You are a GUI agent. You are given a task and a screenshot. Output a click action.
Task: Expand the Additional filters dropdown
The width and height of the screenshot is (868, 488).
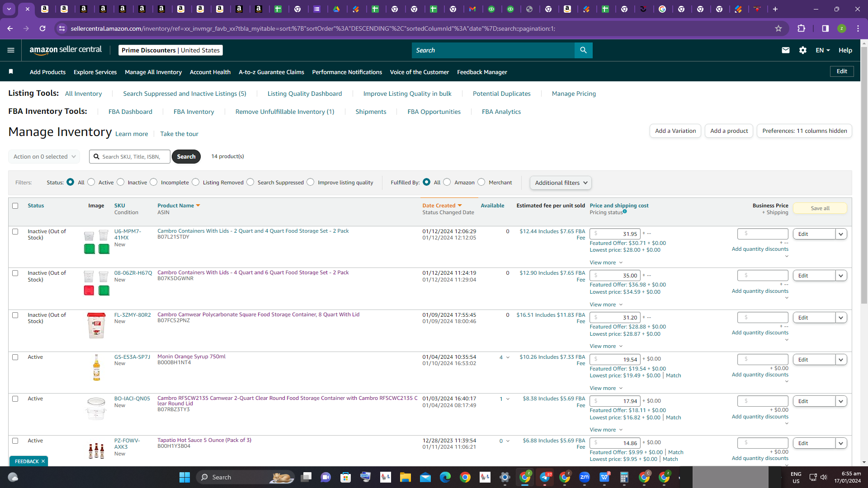[x=561, y=183]
